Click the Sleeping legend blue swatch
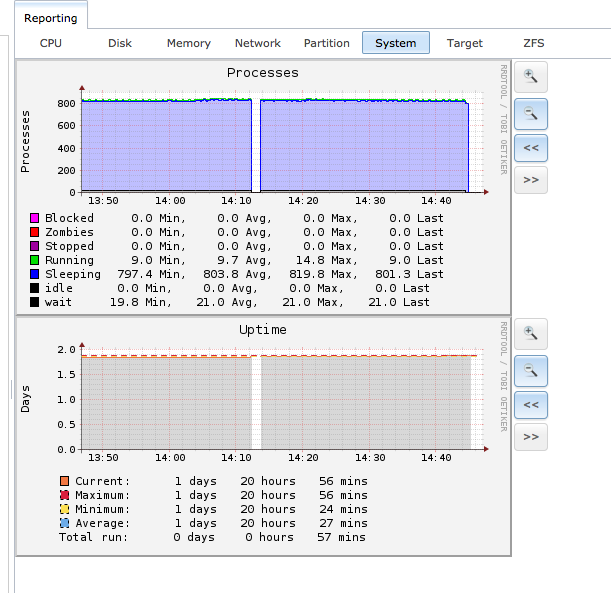The image size is (611, 593). click(x=34, y=274)
